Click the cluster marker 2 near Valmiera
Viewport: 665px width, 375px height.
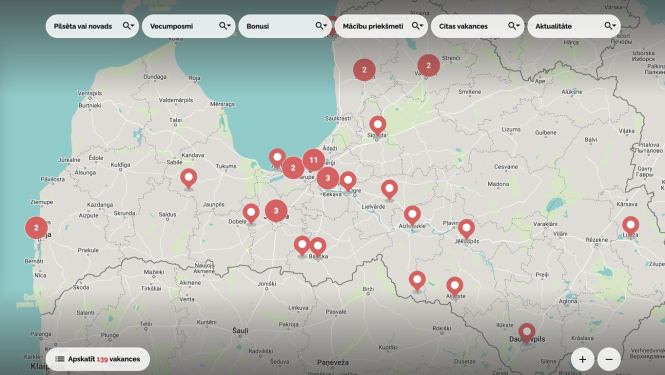tap(428, 65)
